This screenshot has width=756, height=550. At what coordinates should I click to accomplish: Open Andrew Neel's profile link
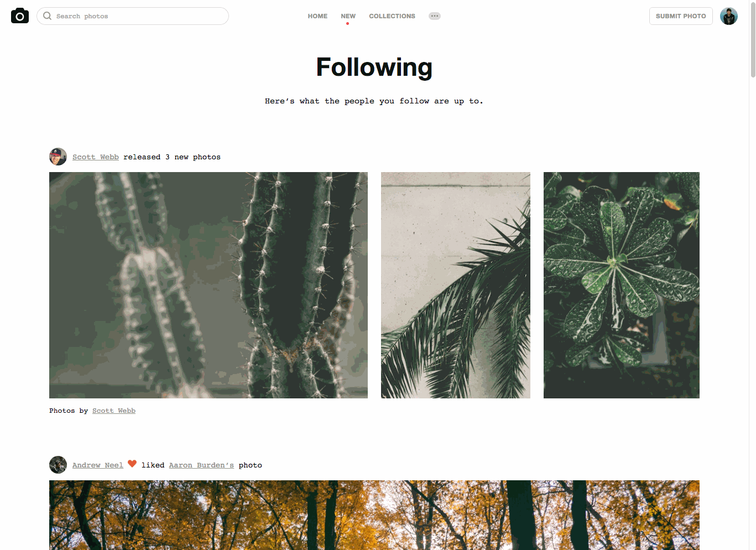[98, 465]
